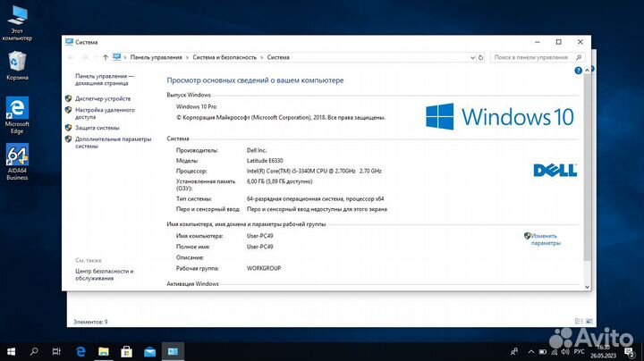The image size is (644, 361).
Task: Go to Панель управления breadcrumb
Action: pyautogui.click(x=156, y=57)
